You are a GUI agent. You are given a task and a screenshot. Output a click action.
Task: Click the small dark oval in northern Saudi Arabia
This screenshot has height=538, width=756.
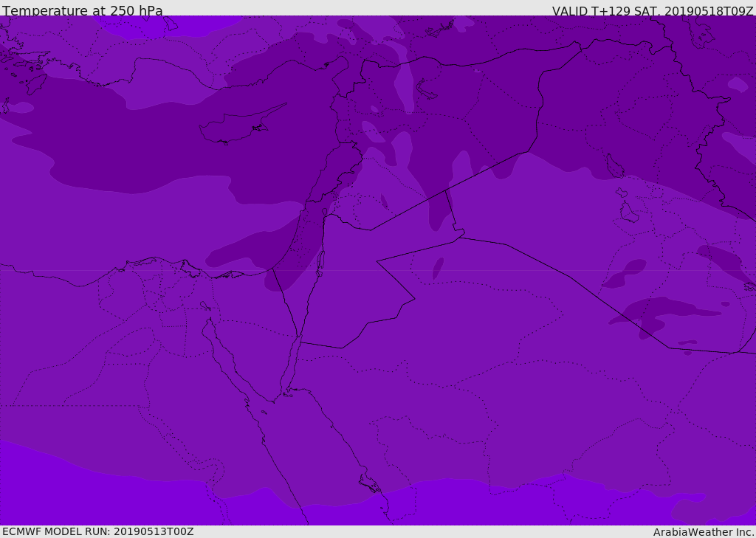tap(438, 268)
